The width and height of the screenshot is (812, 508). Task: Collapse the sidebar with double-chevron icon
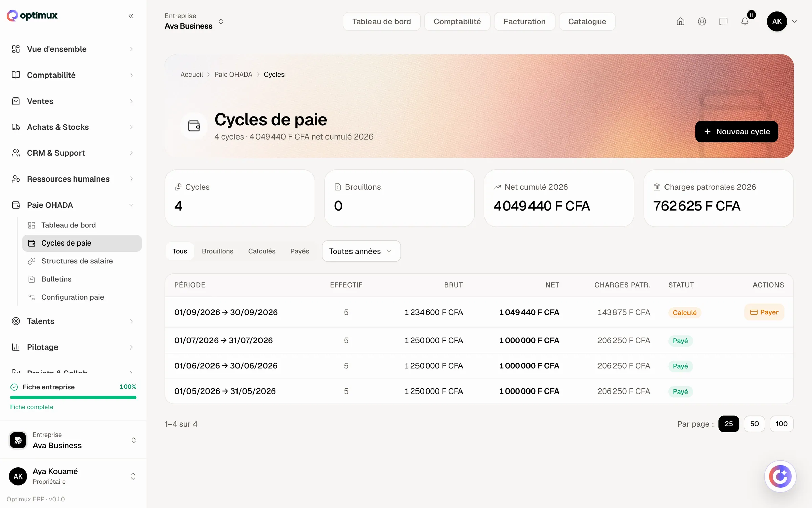pos(131,16)
